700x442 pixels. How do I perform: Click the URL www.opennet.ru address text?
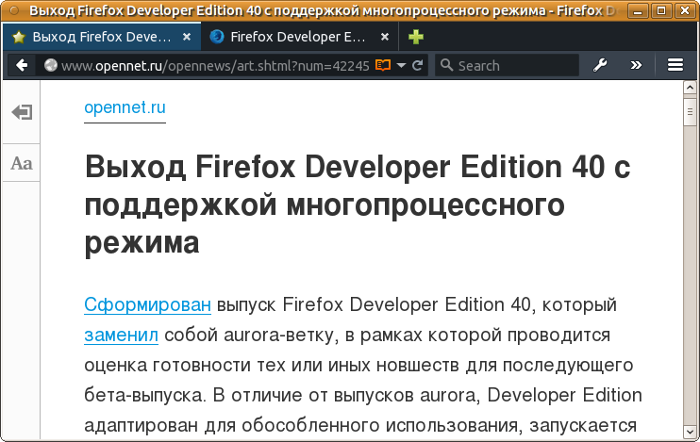pos(215,66)
